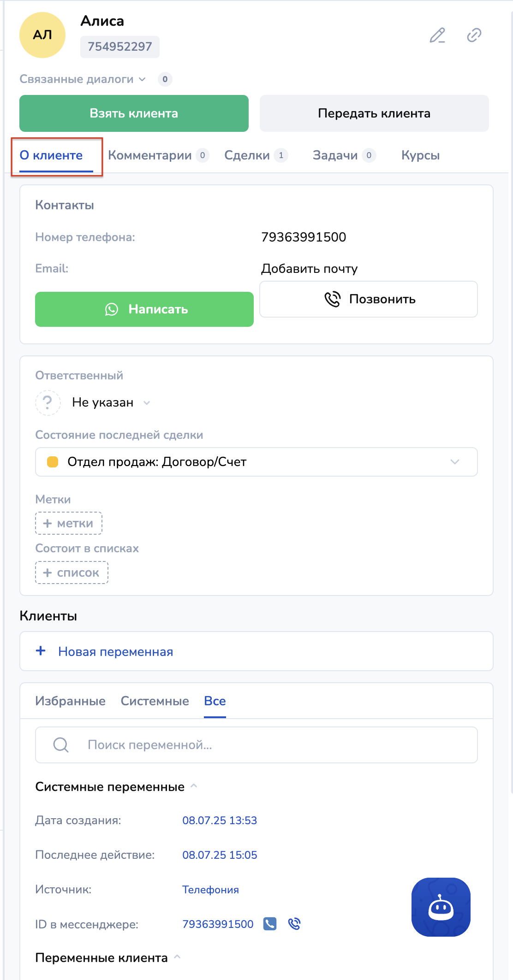Open the chatbot assistant floating icon
This screenshot has width=513, height=980.
pos(441,907)
